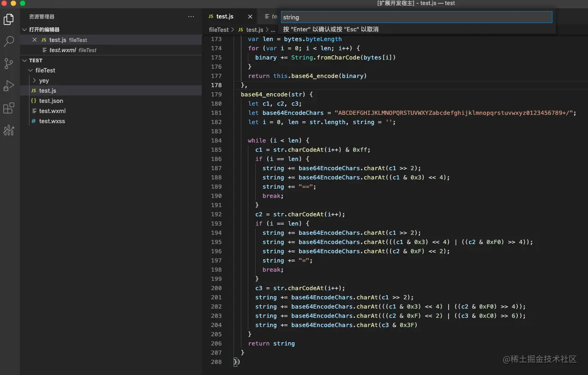Click the green macOS zoom window button

pyautogui.click(x=22, y=3)
